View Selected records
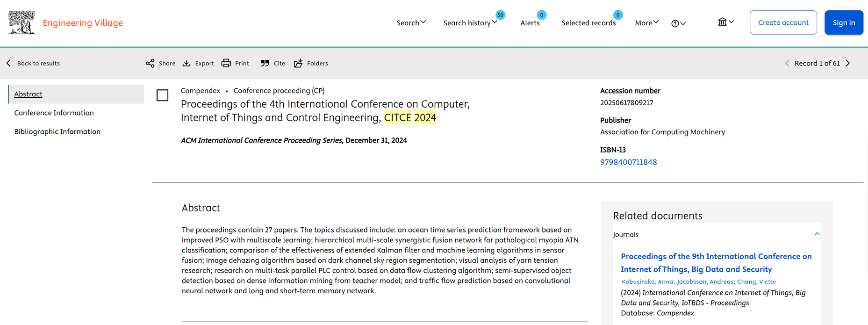This screenshot has height=325, width=868. 588,22
